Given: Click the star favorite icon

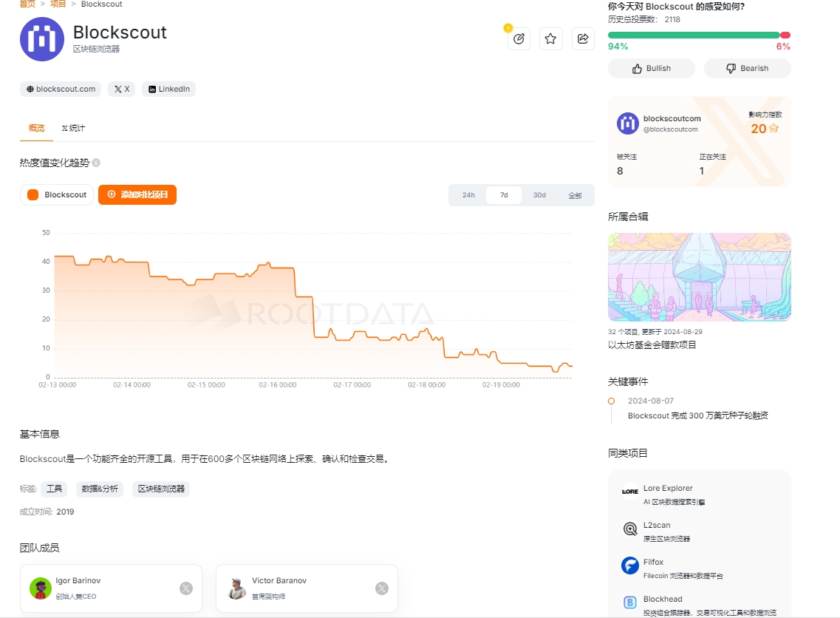Looking at the screenshot, I should coord(550,39).
